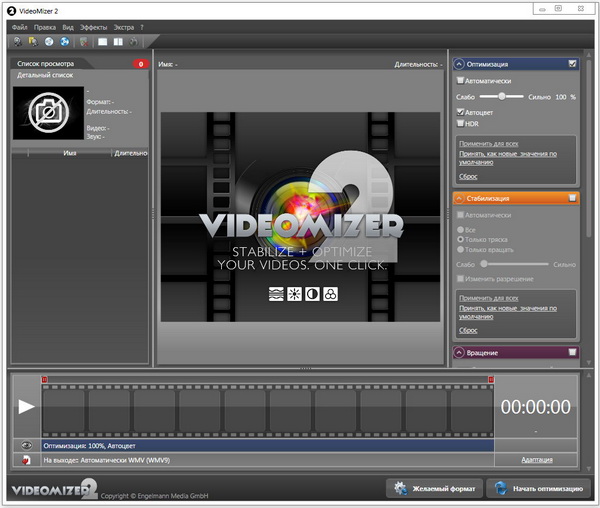Enable the HDR checkbox

460,124
